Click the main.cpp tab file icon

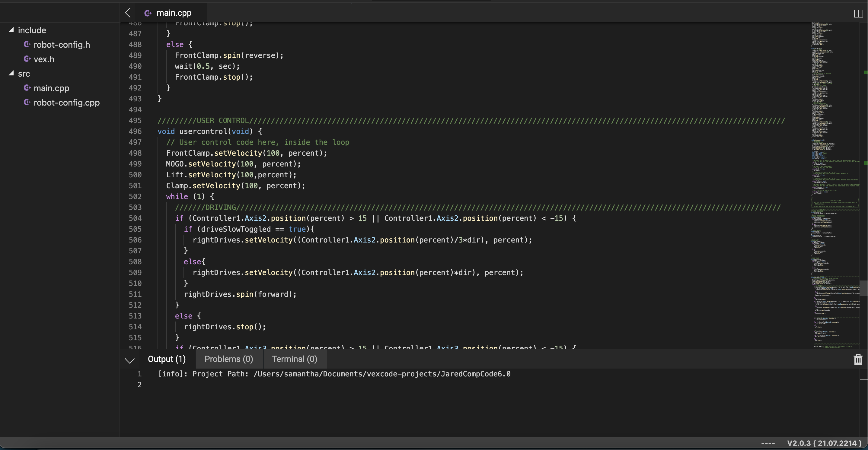(148, 13)
